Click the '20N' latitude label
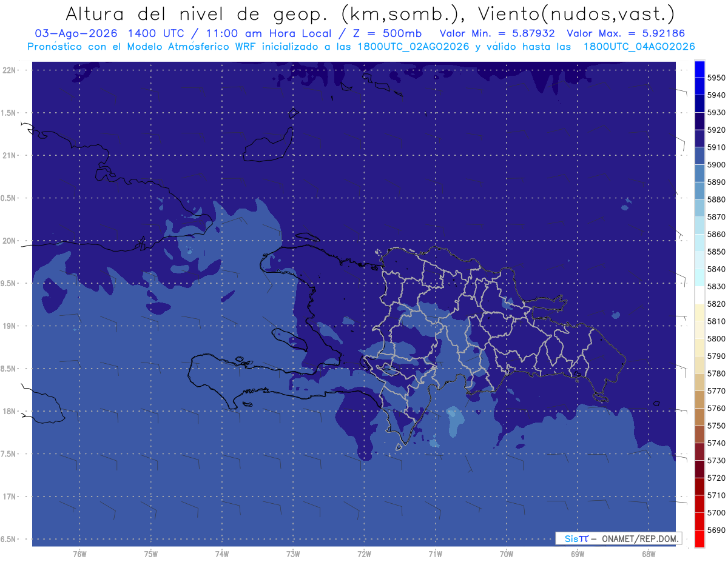The image size is (728, 562). pos(10,241)
